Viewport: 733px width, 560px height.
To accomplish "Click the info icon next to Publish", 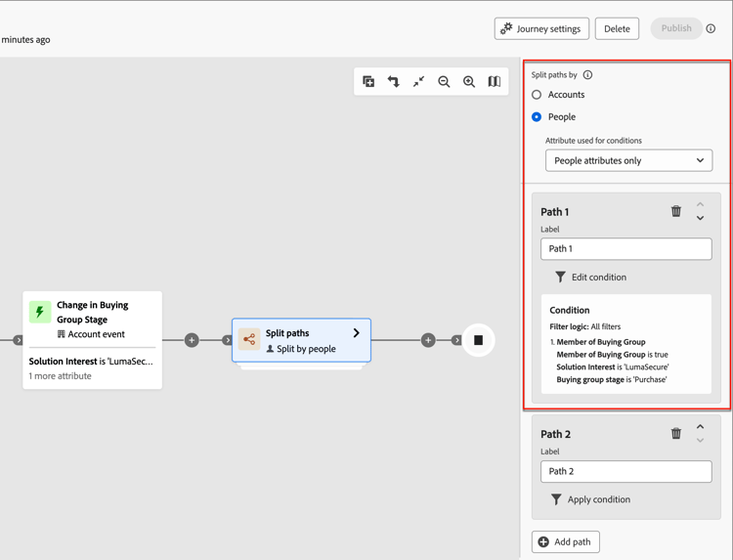I will click(x=711, y=28).
